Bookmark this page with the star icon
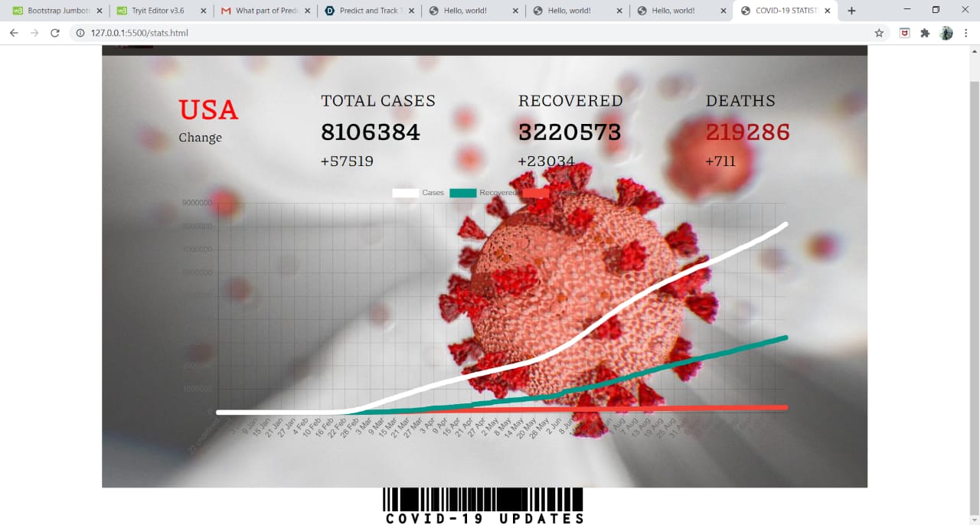 click(879, 33)
